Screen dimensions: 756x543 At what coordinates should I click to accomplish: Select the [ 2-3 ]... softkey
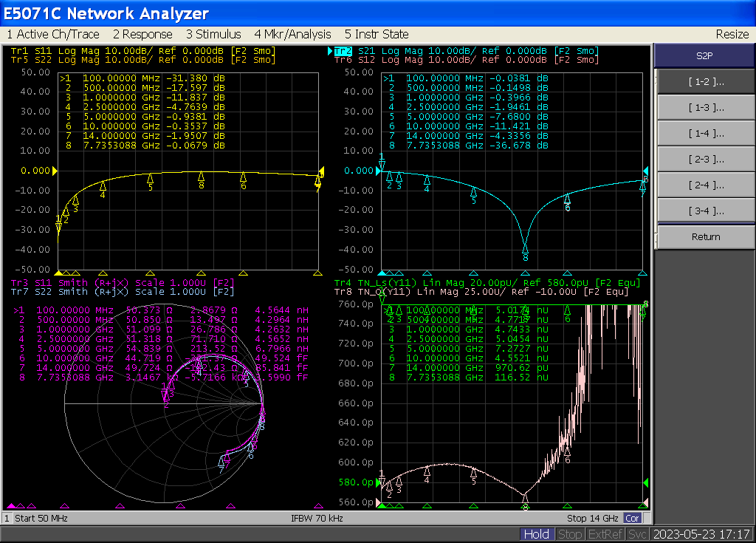(x=706, y=160)
